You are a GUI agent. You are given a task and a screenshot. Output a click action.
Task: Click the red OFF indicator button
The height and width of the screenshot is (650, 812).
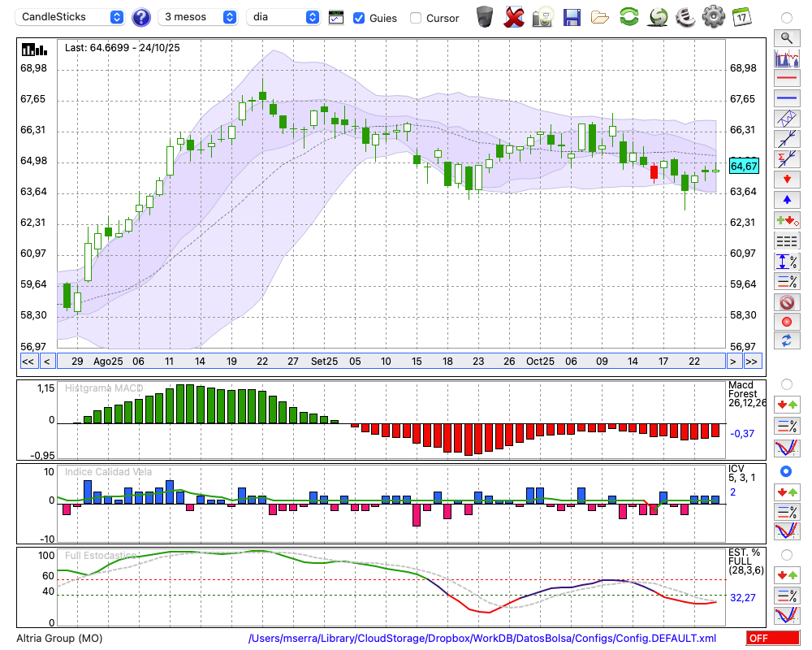[x=772, y=639]
